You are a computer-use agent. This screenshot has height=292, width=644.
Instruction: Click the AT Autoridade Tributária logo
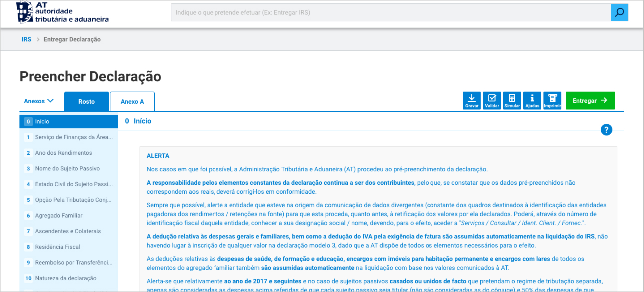(x=63, y=12)
